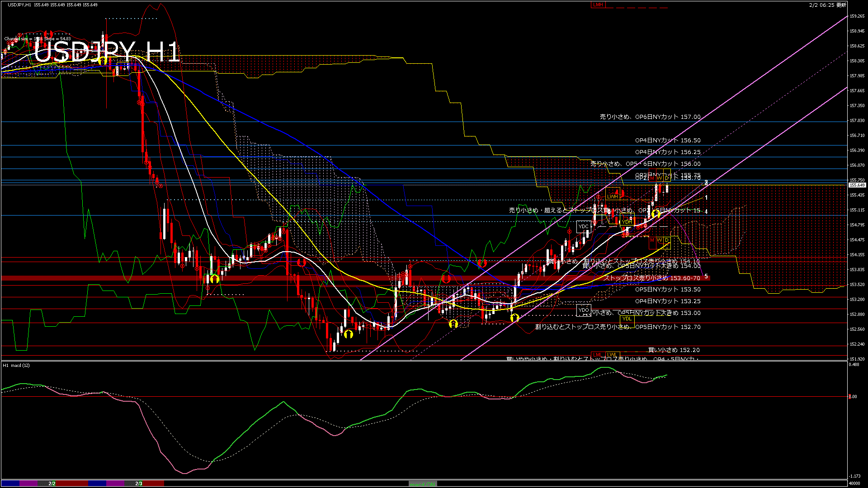
Task: Click the yellow YDH marker box
Action: click(x=627, y=222)
